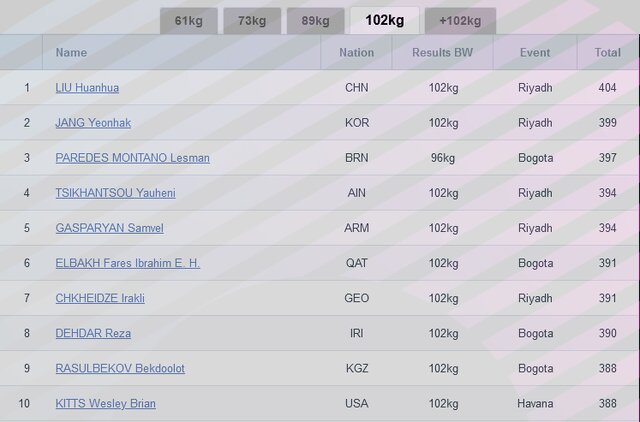Click the Nation column header
The image size is (640, 422).
(x=356, y=52)
